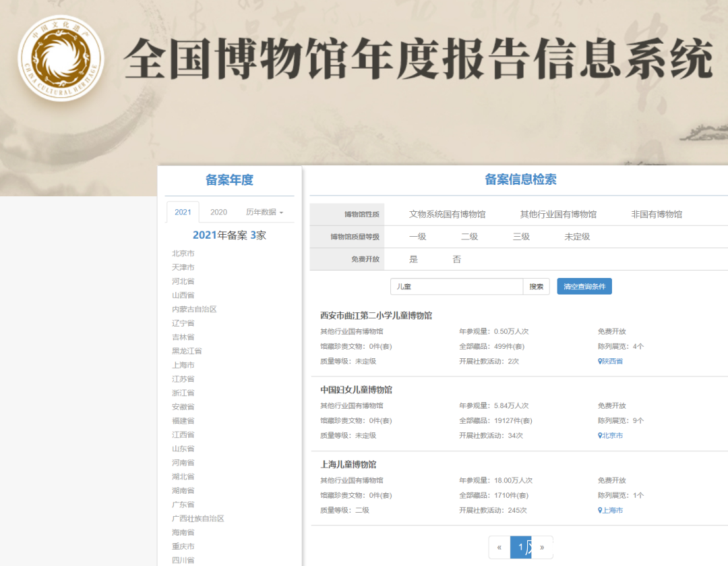Click the 搜索 button
This screenshot has height=566, width=728.
(x=537, y=287)
